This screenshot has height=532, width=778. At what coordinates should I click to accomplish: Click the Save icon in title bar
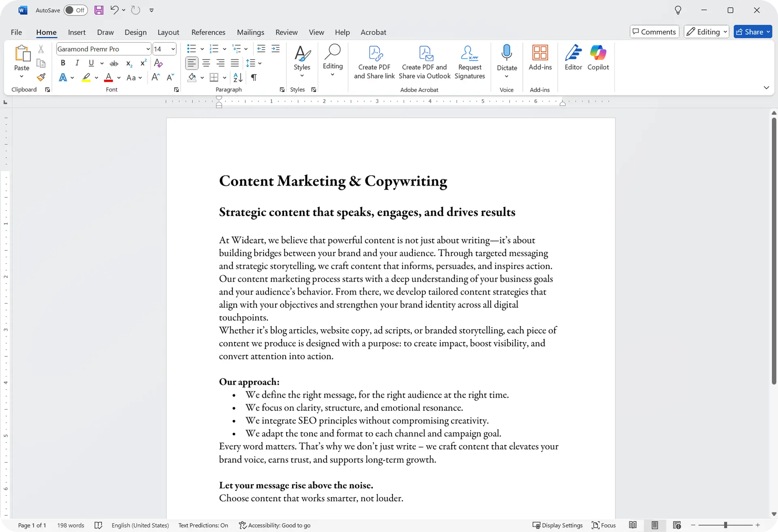point(99,10)
